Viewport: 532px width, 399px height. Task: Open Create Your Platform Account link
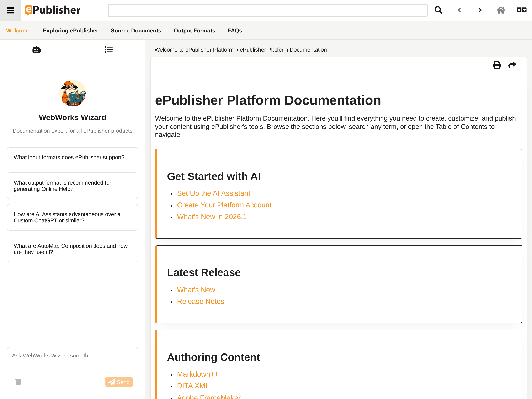pos(224,205)
